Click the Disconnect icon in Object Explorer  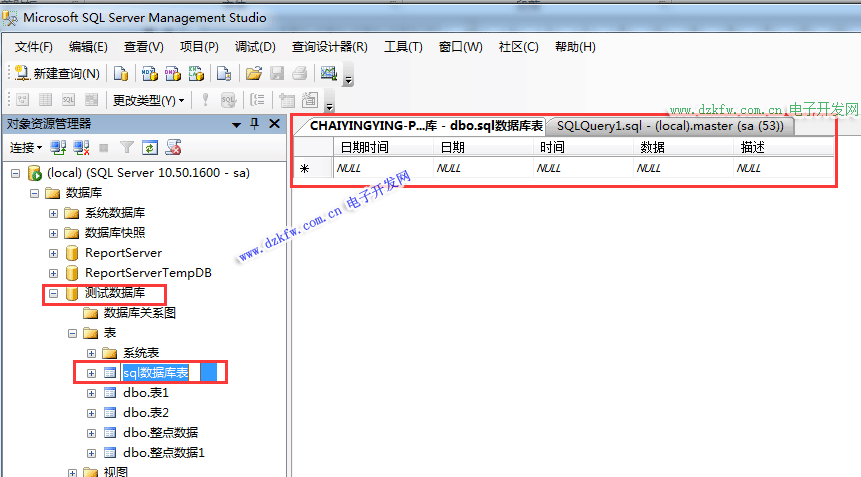(80, 148)
